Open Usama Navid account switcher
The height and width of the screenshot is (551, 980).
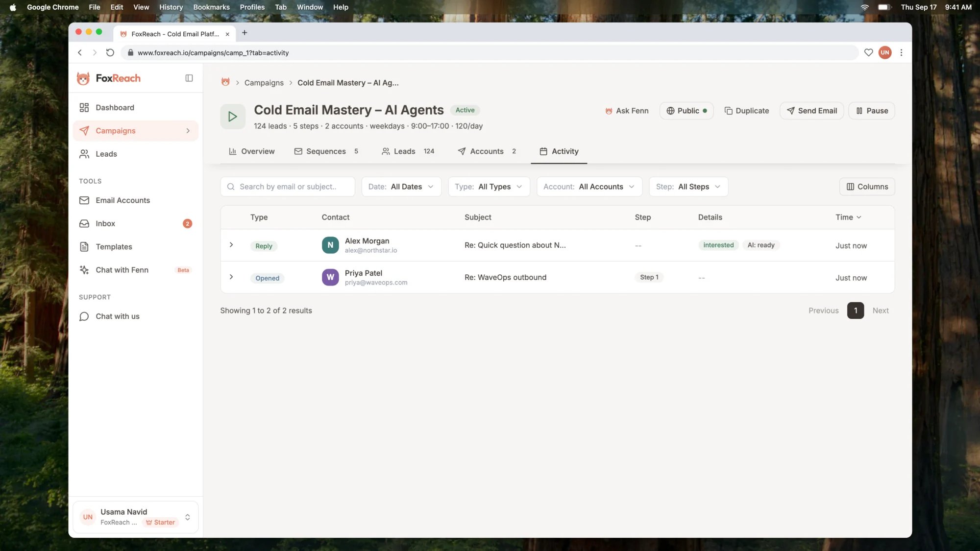136,517
